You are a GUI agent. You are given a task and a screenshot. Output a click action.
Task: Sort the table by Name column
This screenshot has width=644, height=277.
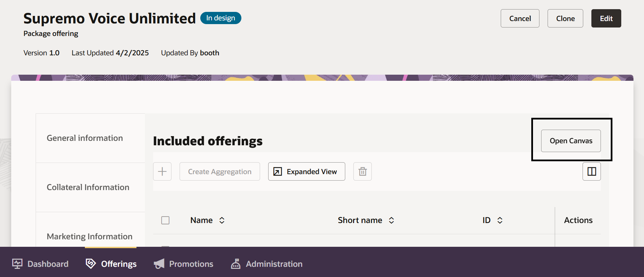(x=222, y=220)
